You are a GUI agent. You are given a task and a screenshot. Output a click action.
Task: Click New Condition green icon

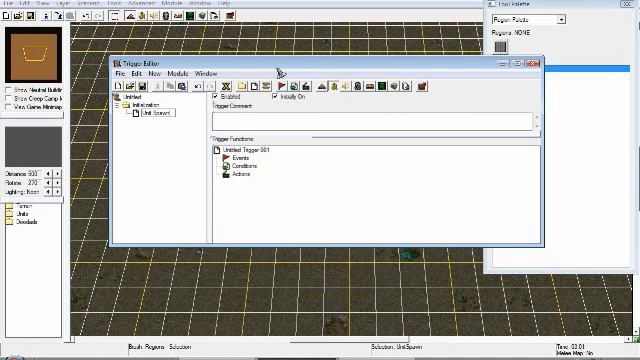pyautogui.click(x=294, y=86)
